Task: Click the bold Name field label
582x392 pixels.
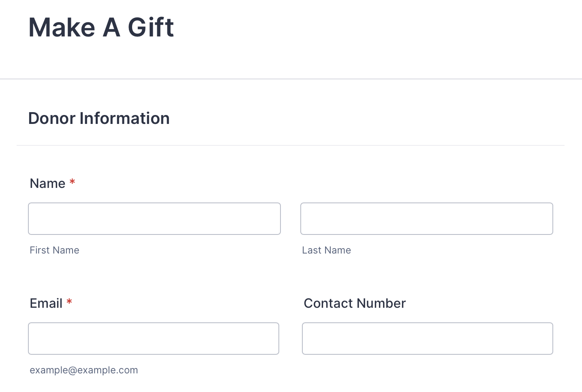Action: pyautogui.click(x=47, y=183)
